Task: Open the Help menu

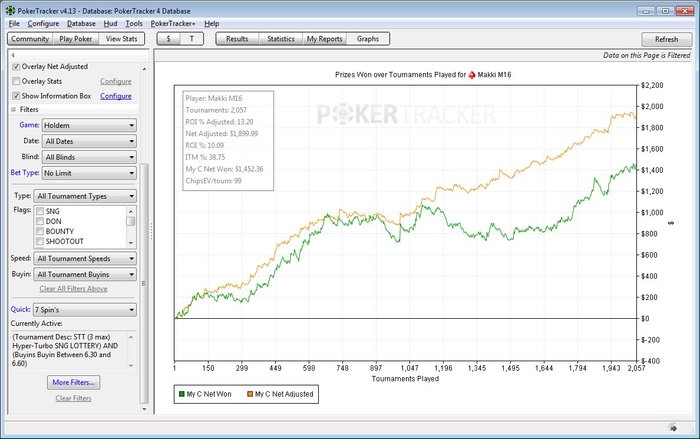Action: point(212,24)
